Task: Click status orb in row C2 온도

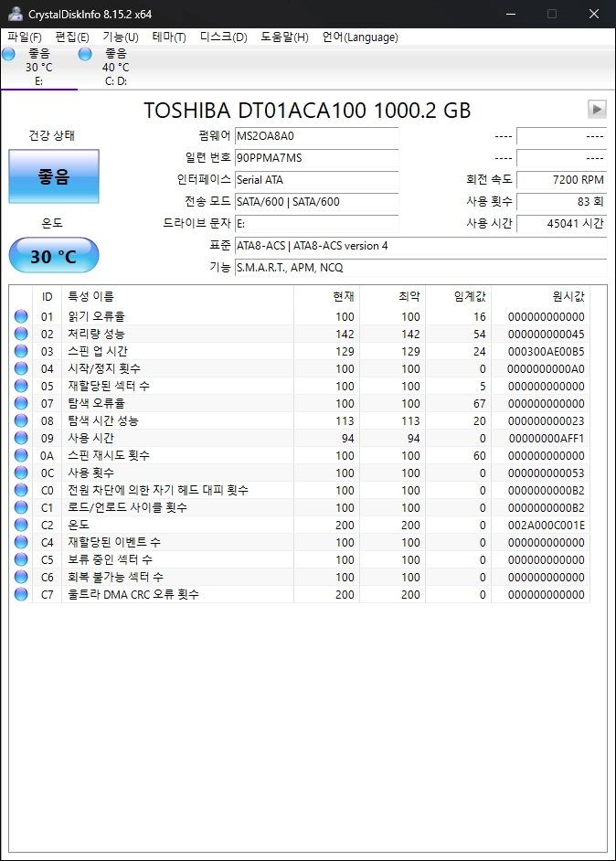Action: click(x=21, y=525)
